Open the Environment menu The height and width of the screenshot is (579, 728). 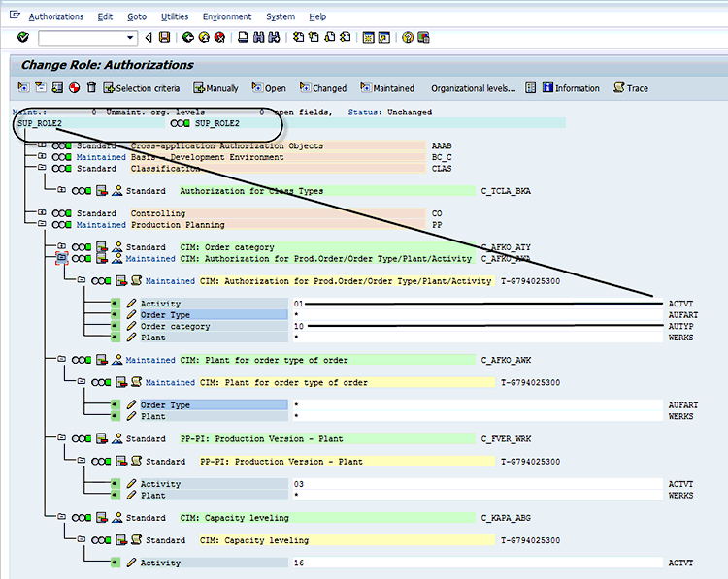pos(227,16)
